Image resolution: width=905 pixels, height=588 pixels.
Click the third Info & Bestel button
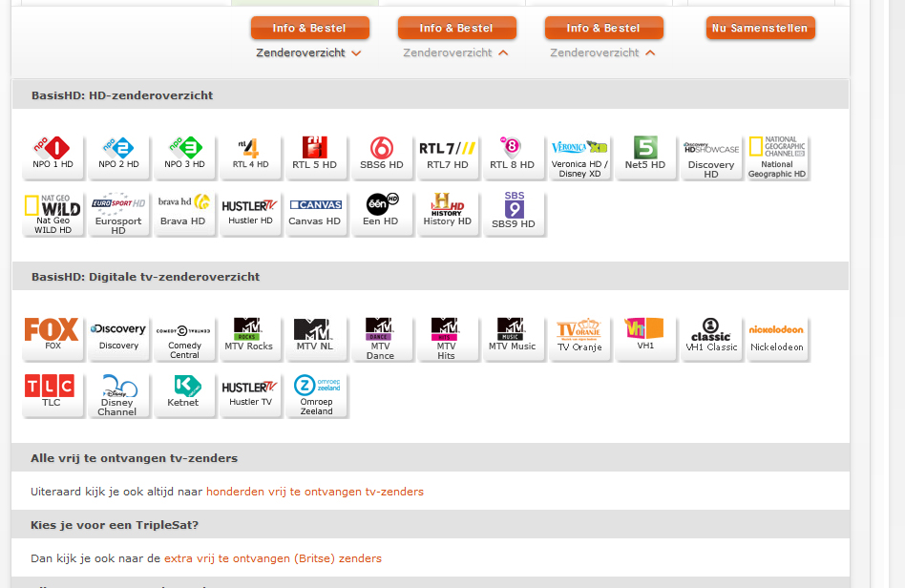tap(603, 28)
